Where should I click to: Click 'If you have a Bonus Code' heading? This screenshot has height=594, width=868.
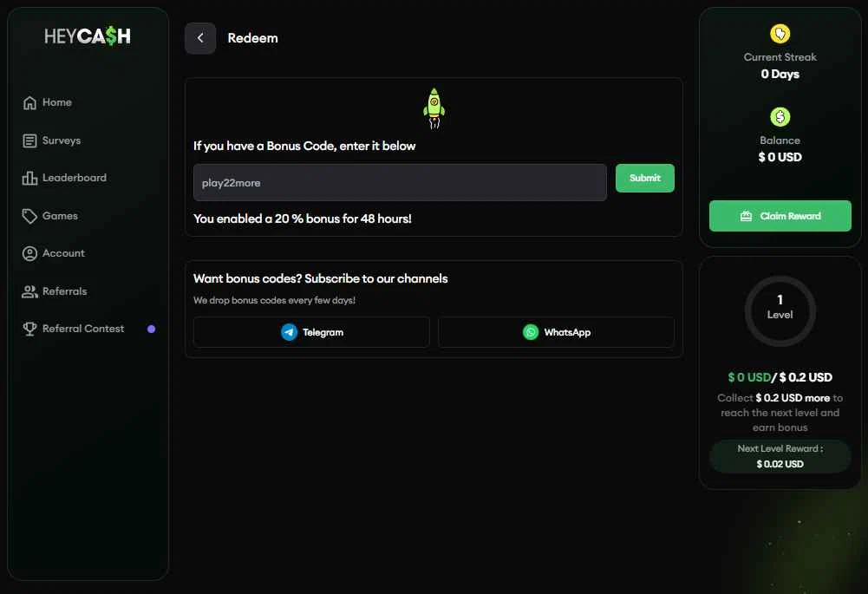coord(304,147)
